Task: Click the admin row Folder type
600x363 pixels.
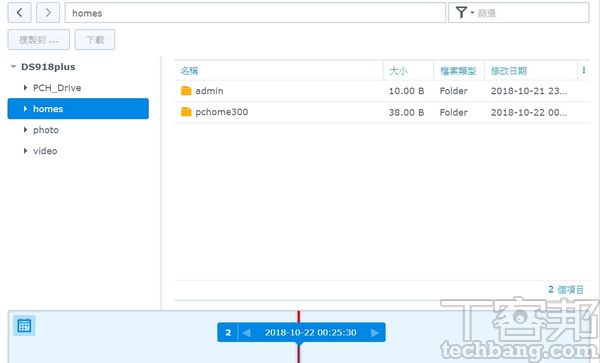Action: [453, 91]
